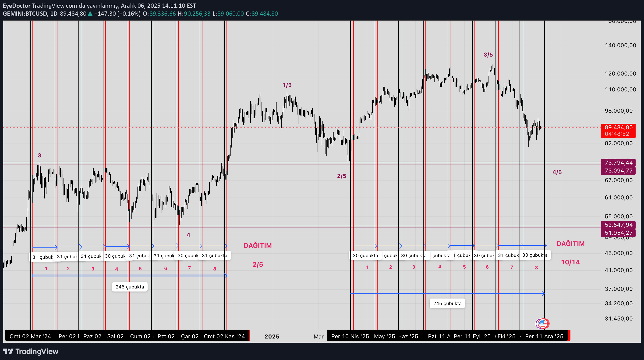Select the right '245 çubukta' label
Screen dimensions: 644x360
pyautogui.click(x=447, y=303)
